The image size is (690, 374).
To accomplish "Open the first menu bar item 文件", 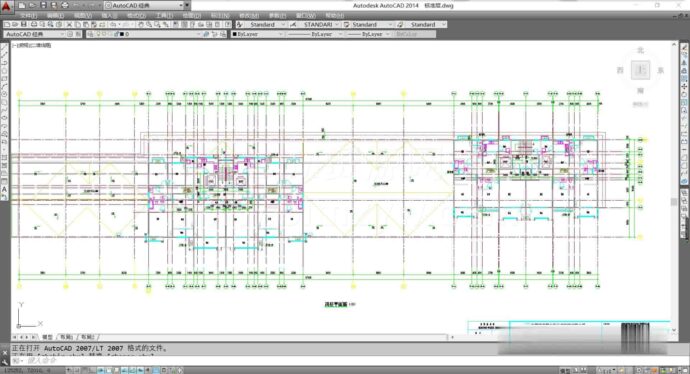I will click(x=28, y=15).
